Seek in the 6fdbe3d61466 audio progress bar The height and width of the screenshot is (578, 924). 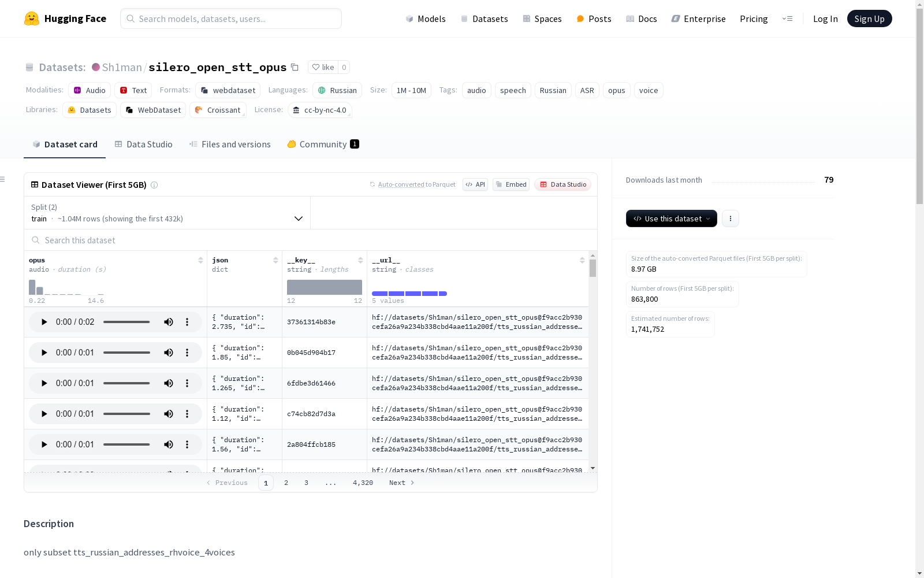[x=126, y=383]
